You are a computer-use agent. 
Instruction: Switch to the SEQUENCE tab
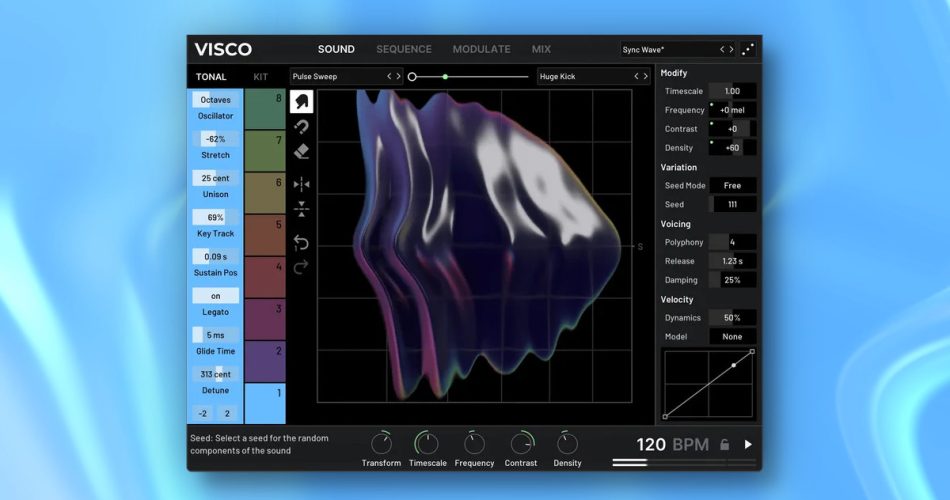(404, 49)
